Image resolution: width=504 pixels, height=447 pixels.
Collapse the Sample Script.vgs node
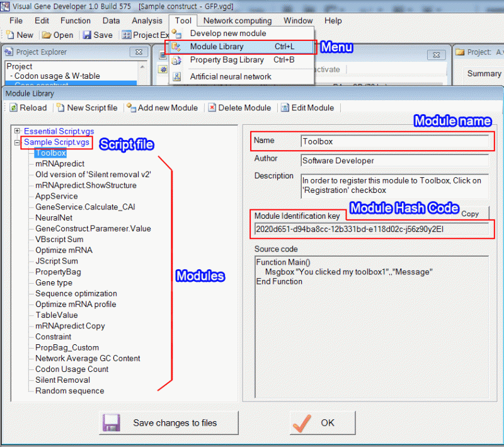tap(18, 142)
